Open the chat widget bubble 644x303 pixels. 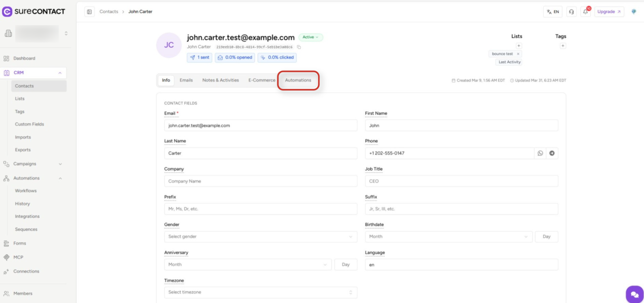[634, 294]
